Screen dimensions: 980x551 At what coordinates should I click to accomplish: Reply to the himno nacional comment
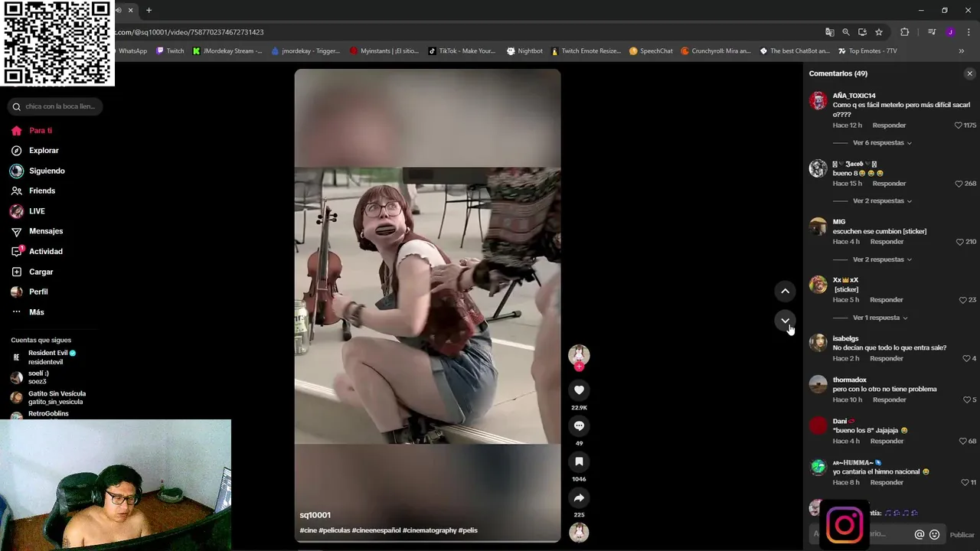click(887, 483)
